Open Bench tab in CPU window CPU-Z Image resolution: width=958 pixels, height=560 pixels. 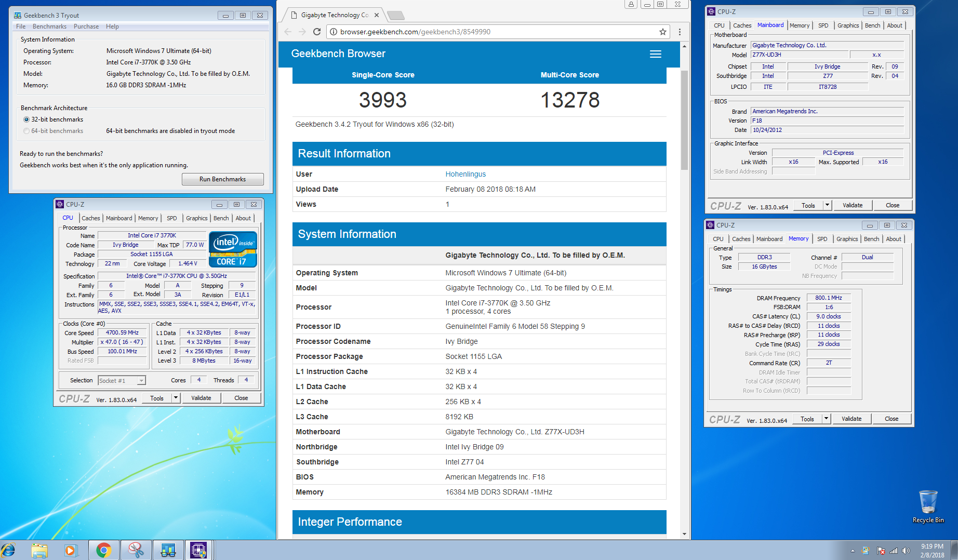[221, 218]
